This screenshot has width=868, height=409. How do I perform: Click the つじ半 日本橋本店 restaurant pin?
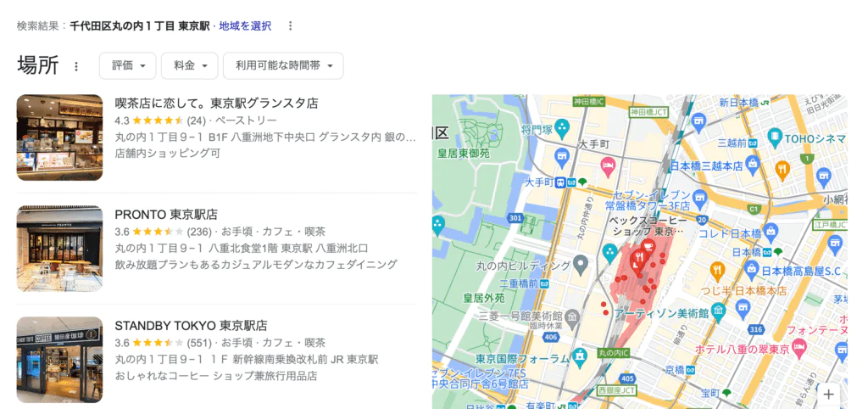717,270
